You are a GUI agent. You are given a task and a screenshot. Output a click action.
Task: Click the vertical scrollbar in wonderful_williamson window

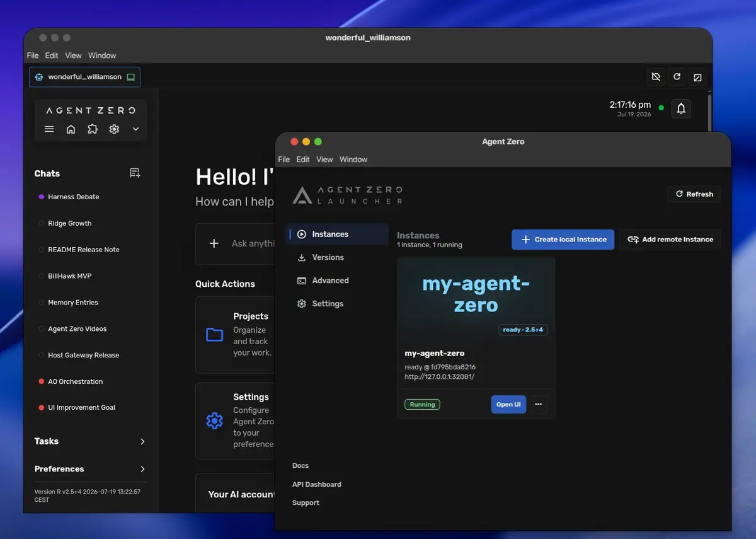coord(709,112)
